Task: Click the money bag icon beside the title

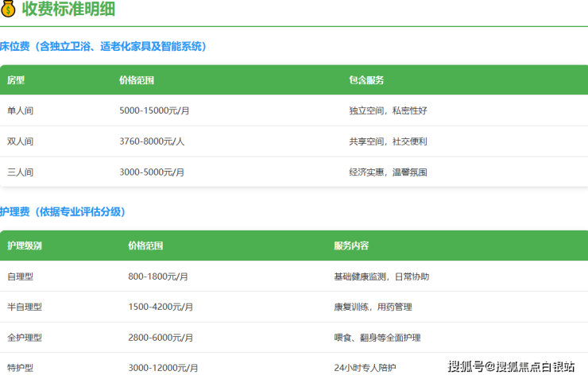Action: point(9,10)
